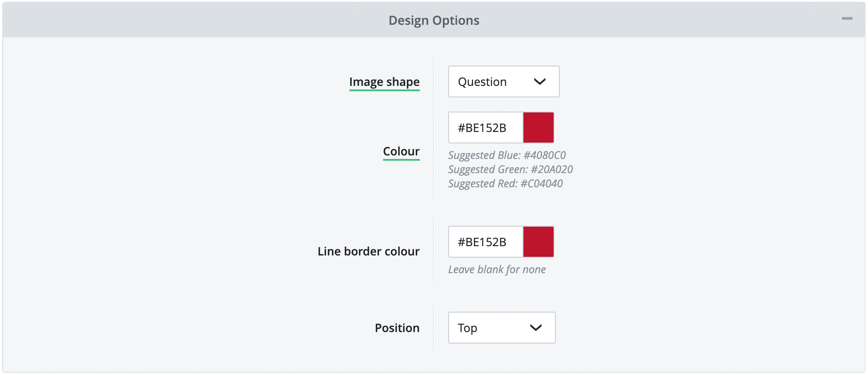Click the chevron on the Question selector
Screen dimensions: 868x375
[540, 81]
